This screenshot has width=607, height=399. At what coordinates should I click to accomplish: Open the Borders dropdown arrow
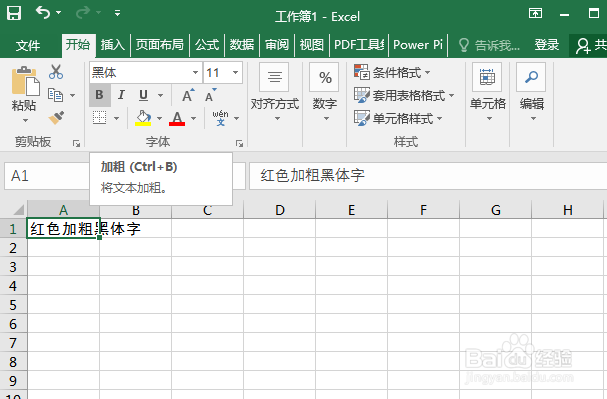[117, 118]
